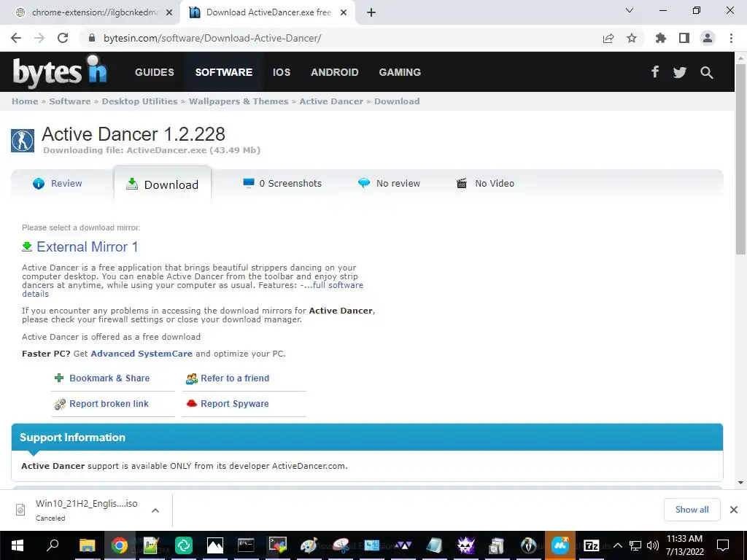
Task: Bookmark this page with the star icon
Action: pyautogui.click(x=632, y=38)
